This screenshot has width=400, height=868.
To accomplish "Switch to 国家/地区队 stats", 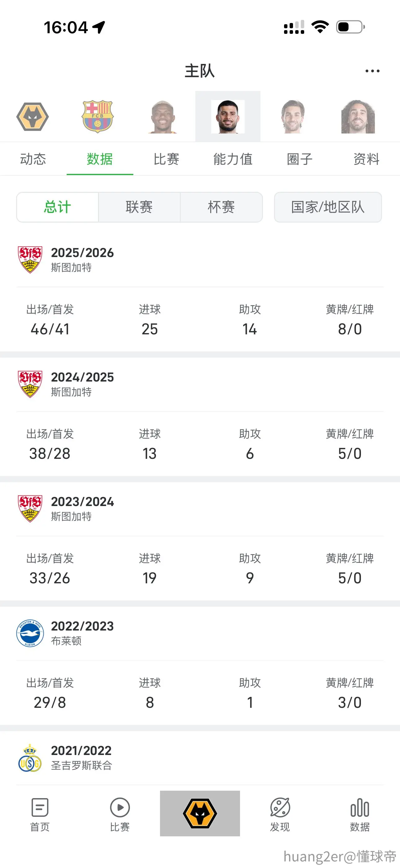I will [x=328, y=207].
